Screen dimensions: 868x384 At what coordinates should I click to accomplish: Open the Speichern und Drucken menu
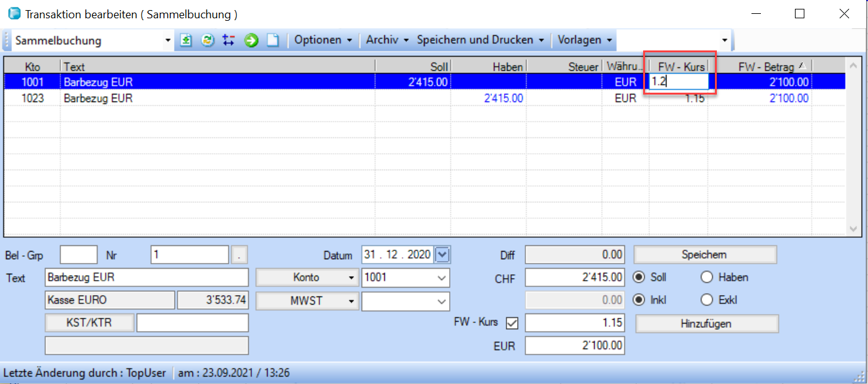click(x=480, y=40)
